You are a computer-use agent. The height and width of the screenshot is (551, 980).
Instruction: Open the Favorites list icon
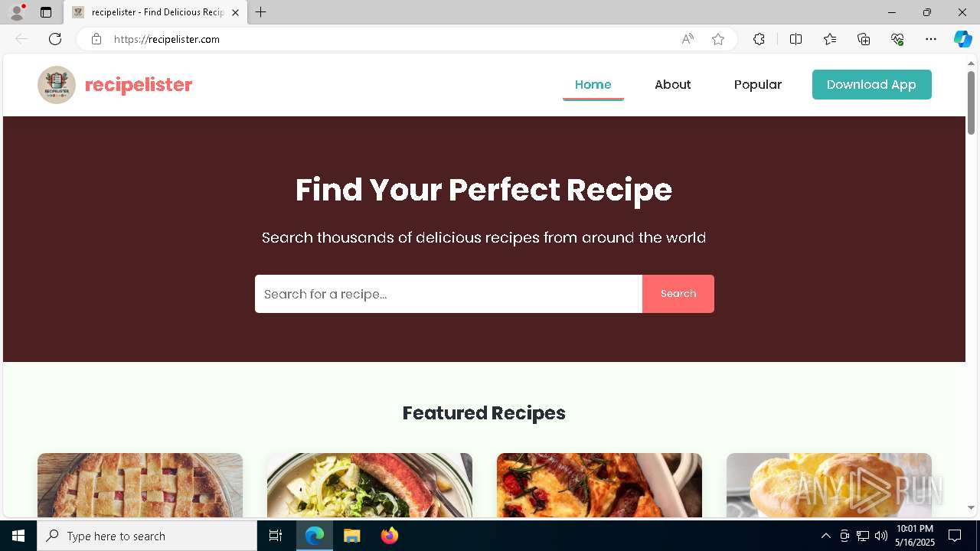tap(830, 39)
